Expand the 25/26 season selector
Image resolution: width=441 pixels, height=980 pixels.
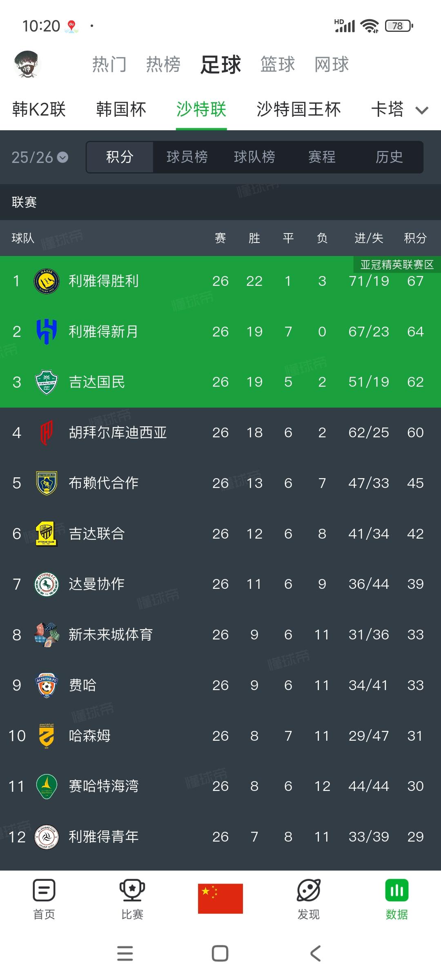[40, 157]
